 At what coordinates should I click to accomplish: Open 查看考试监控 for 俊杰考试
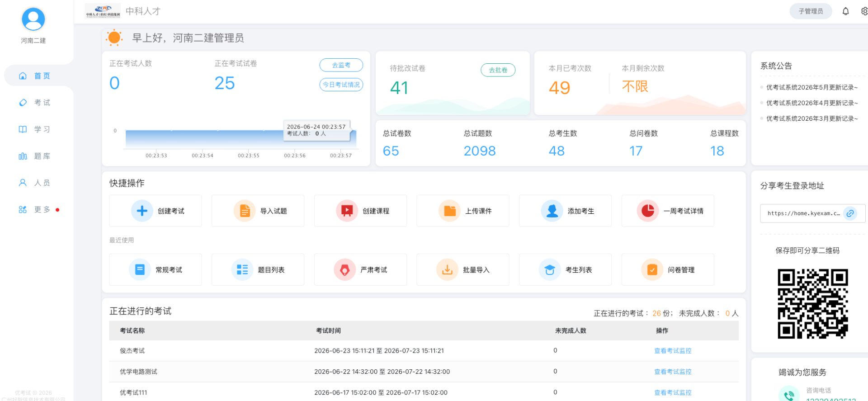[x=673, y=351]
